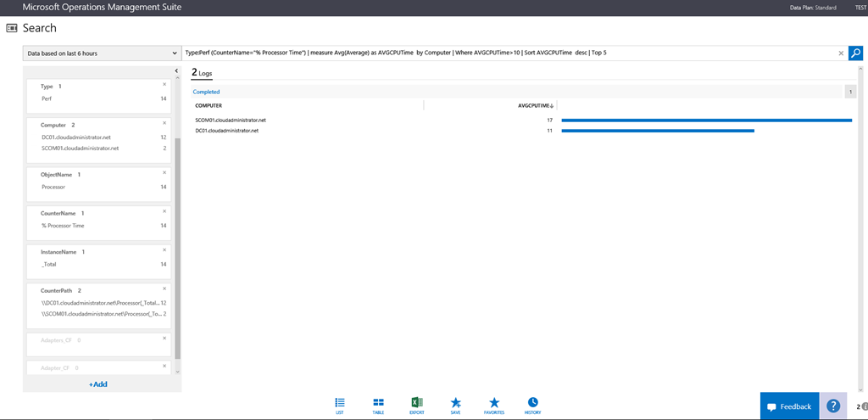
Task: Click the magnifier search button
Action: (855, 53)
